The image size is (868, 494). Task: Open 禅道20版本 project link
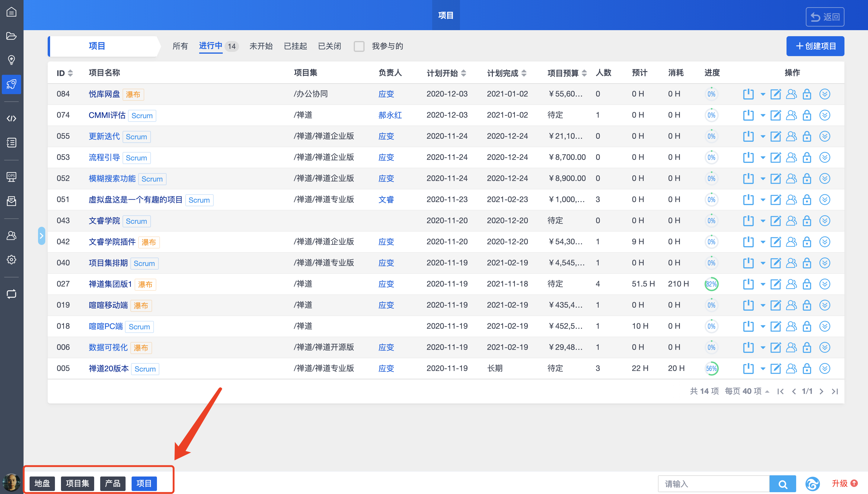pos(109,369)
